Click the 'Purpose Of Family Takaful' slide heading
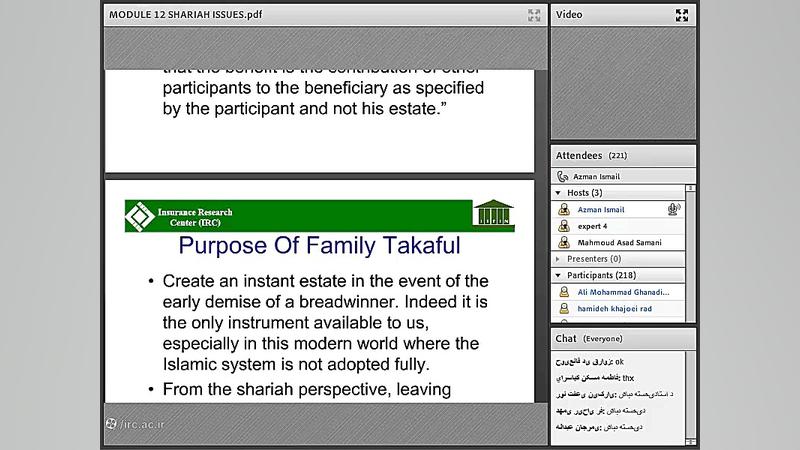Screen dimensions: 800x450 tap(319, 245)
